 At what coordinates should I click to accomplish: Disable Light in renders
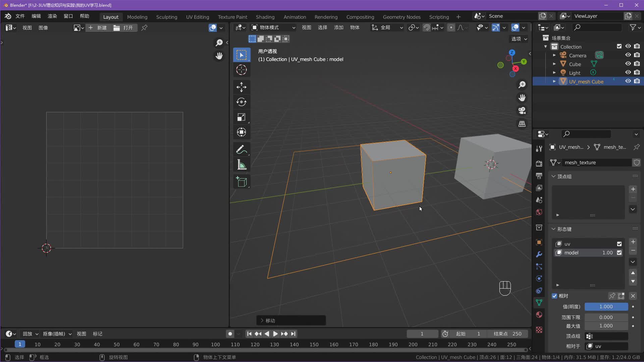(637, 72)
